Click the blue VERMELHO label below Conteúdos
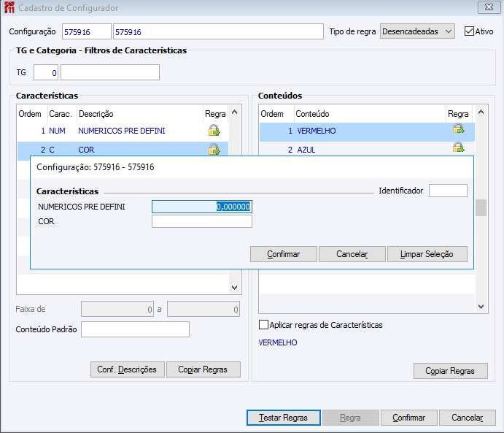 point(278,342)
